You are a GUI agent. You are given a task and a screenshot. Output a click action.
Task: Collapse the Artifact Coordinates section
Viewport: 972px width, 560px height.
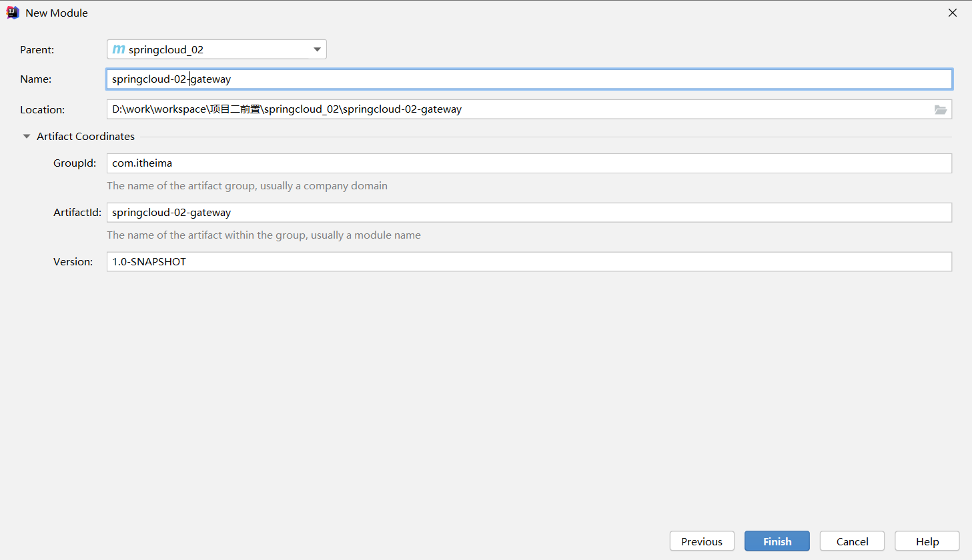[27, 136]
